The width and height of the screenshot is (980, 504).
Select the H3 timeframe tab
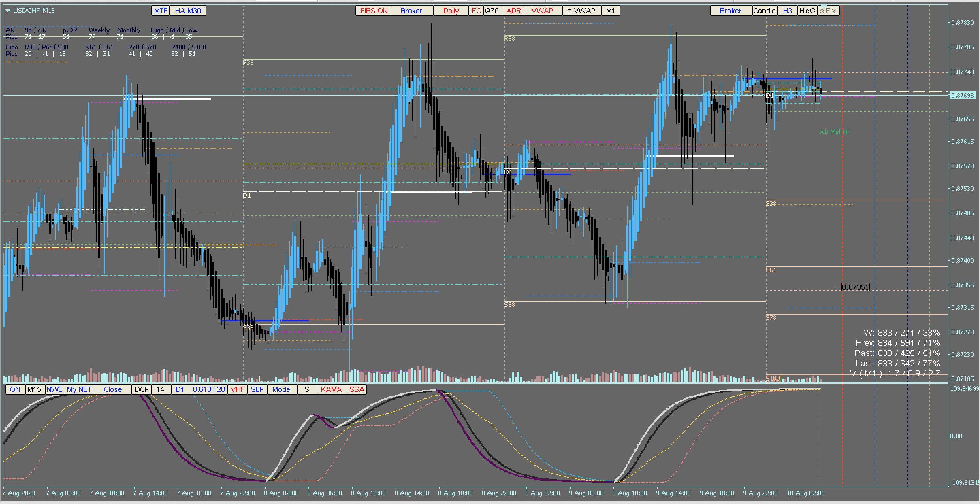pyautogui.click(x=787, y=11)
